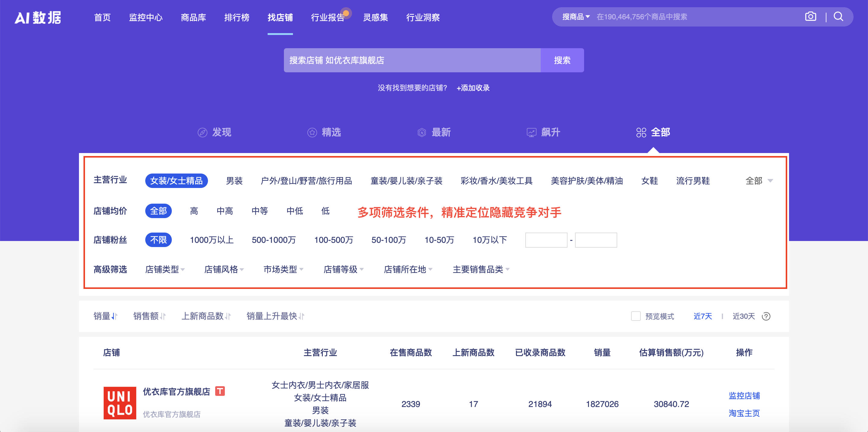
Task: Open the 店铺等级 dropdown
Action: click(x=344, y=269)
